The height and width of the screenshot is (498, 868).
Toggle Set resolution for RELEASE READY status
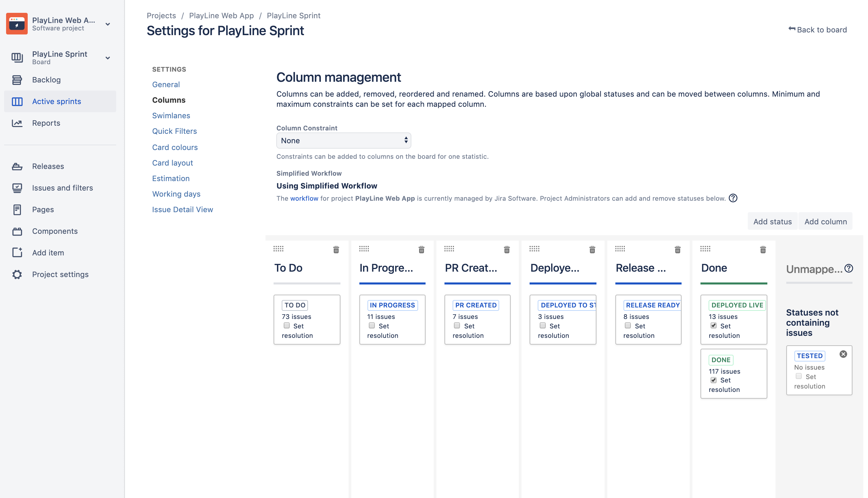(628, 326)
